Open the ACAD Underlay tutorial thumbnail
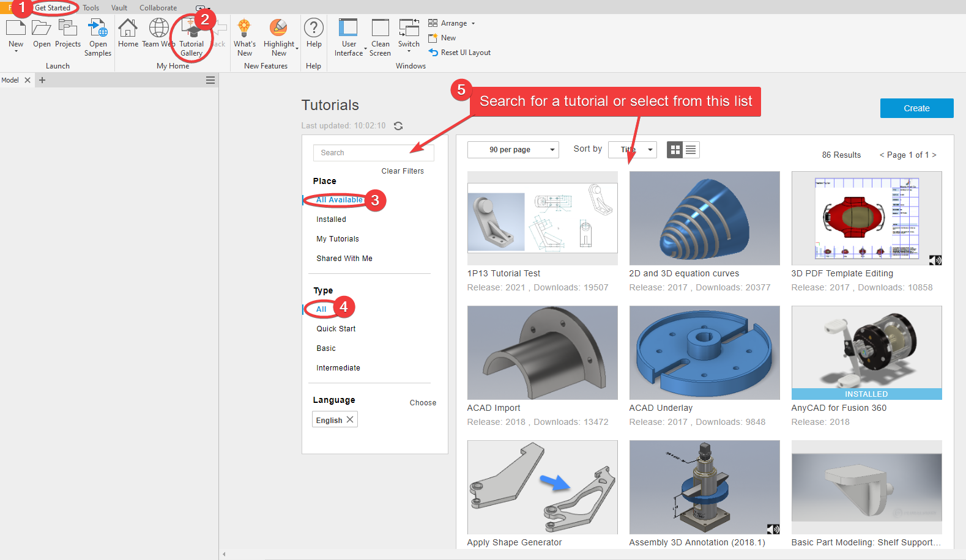 [704, 353]
